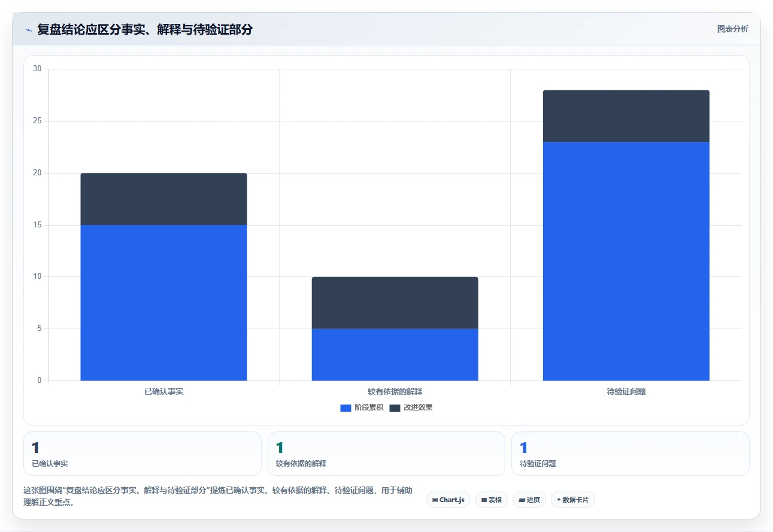Click the icon in the 进度 tag

click(x=522, y=500)
